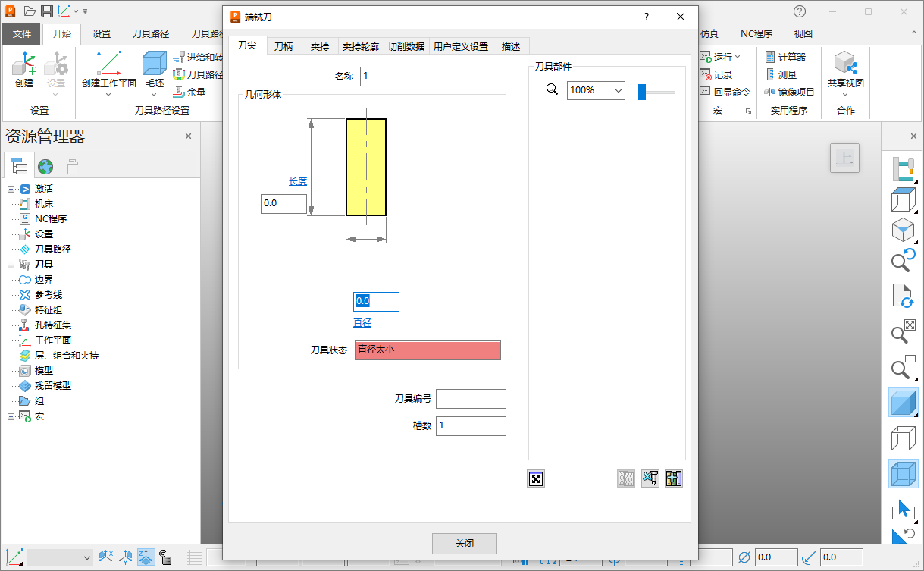Viewport: 924px width, 571px height.
Task: Click the 记录 macro record icon
Action: 706,74
